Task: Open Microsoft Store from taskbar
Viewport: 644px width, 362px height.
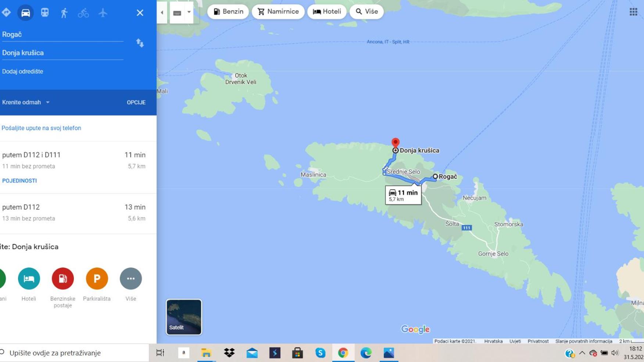Action: (297, 353)
